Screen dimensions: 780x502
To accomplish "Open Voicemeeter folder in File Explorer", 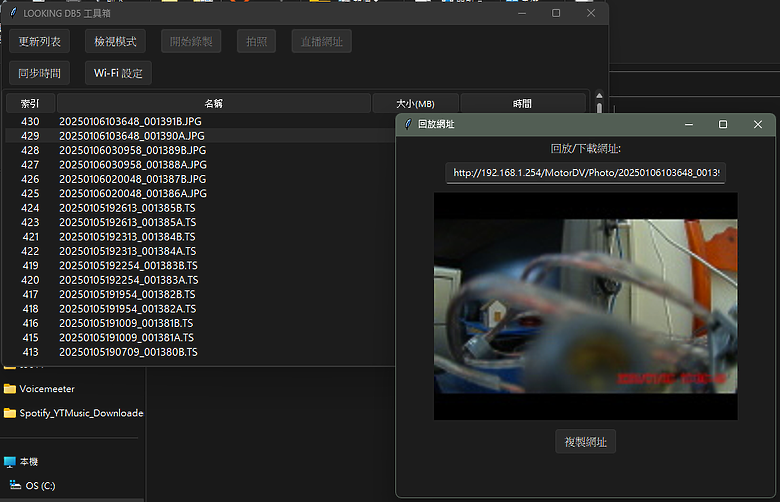I will click(47, 389).
